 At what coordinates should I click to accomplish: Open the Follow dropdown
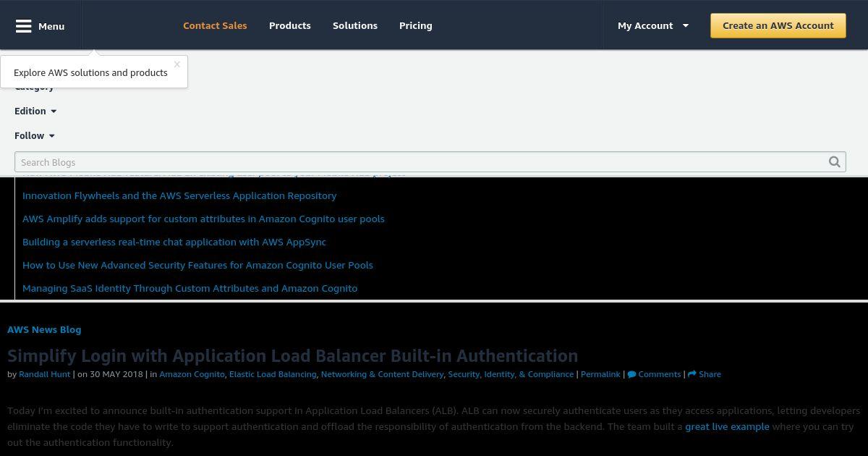[x=35, y=135]
